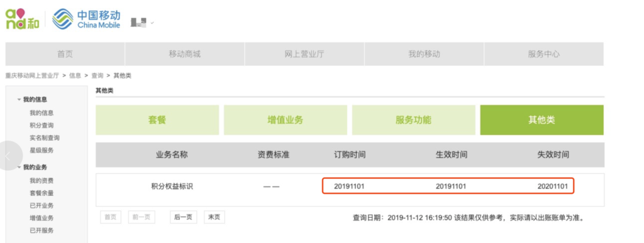Open 我的移动 in the nav bar
The width and height of the screenshot is (644, 243).
pyautogui.click(x=424, y=54)
